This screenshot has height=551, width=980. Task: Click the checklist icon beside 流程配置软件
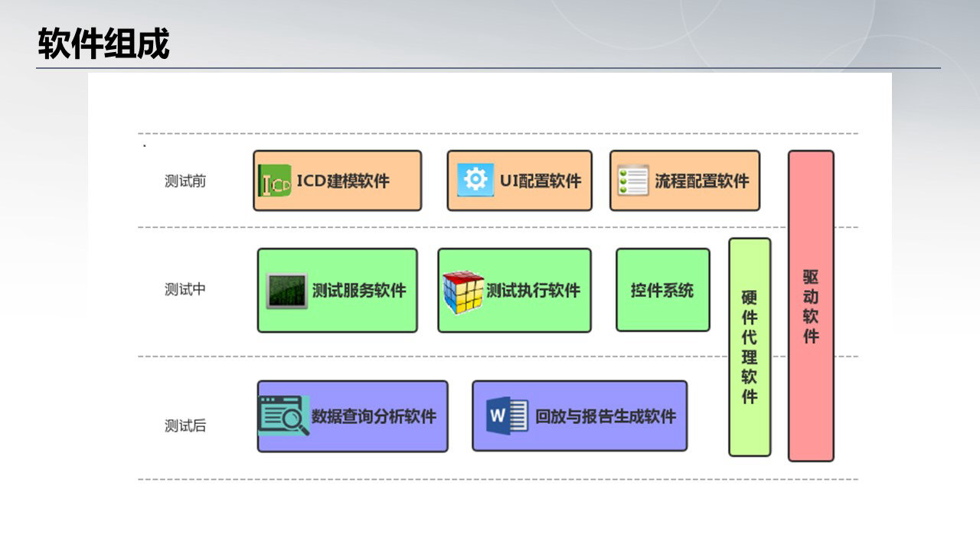point(633,181)
